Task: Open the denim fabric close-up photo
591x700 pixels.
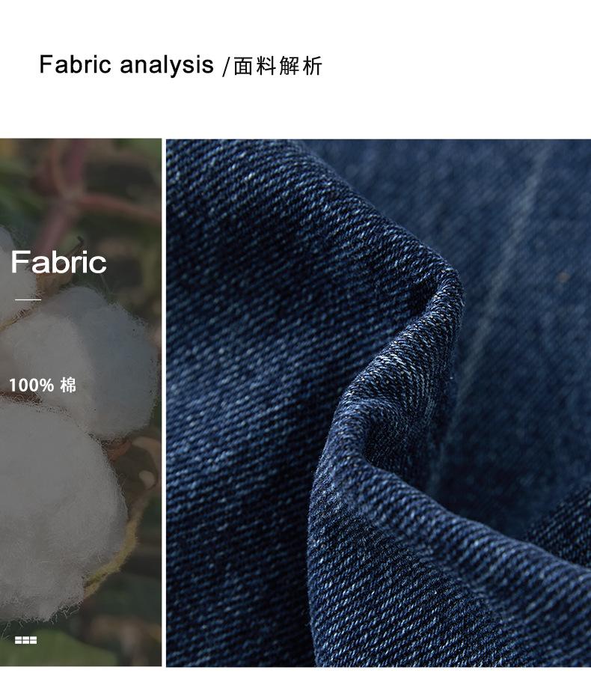Action: pyautogui.click(x=379, y=403)
